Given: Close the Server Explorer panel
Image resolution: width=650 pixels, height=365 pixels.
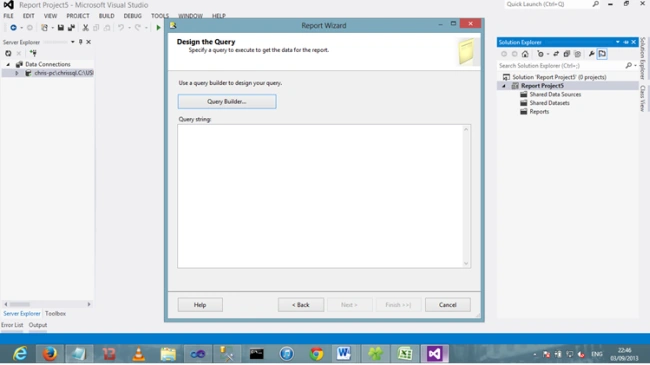Looking at the screenshot, I should click(x=88, y=42).
